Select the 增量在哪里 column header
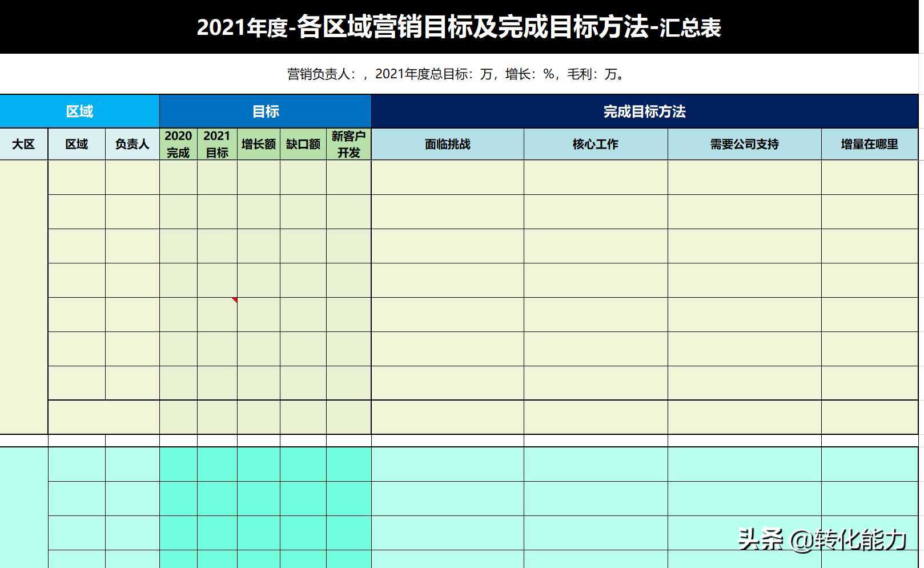The width and height of the screenshot is (924, 568). (870, 144)
